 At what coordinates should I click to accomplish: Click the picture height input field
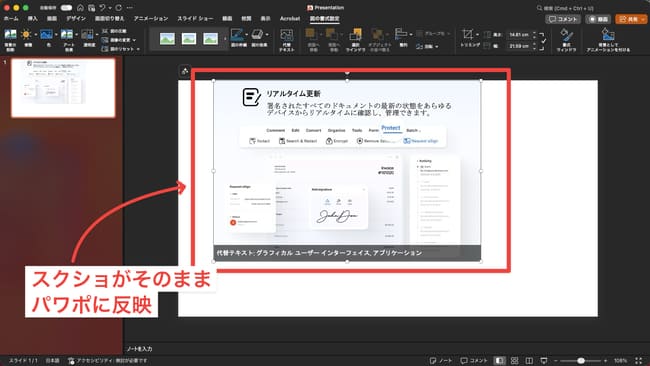(519, 35)
